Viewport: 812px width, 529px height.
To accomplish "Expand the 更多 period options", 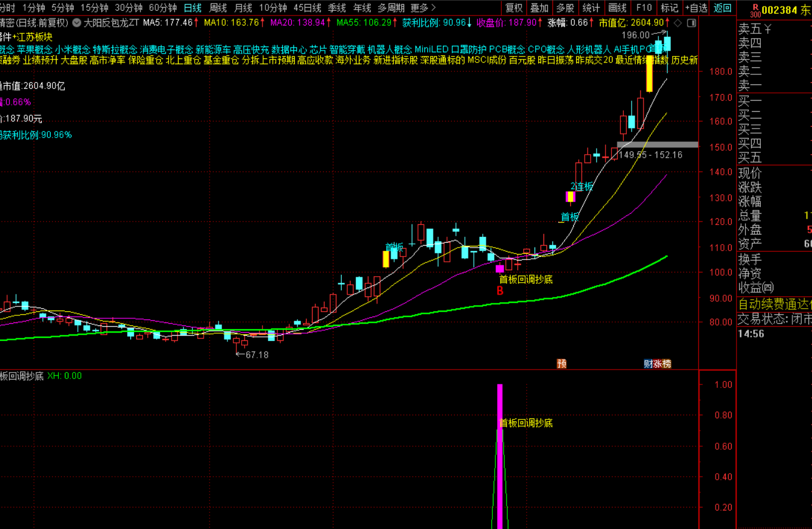I will (423, 8).
